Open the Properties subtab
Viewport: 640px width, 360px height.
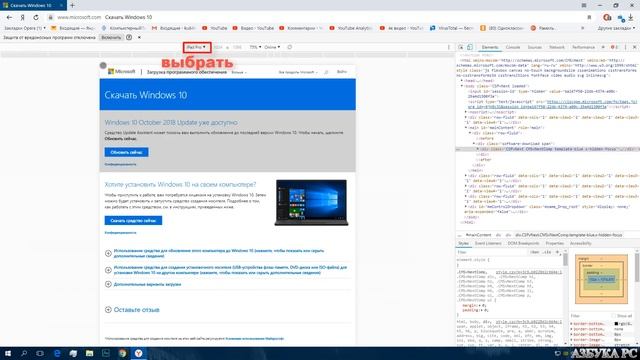pos(554,243)
